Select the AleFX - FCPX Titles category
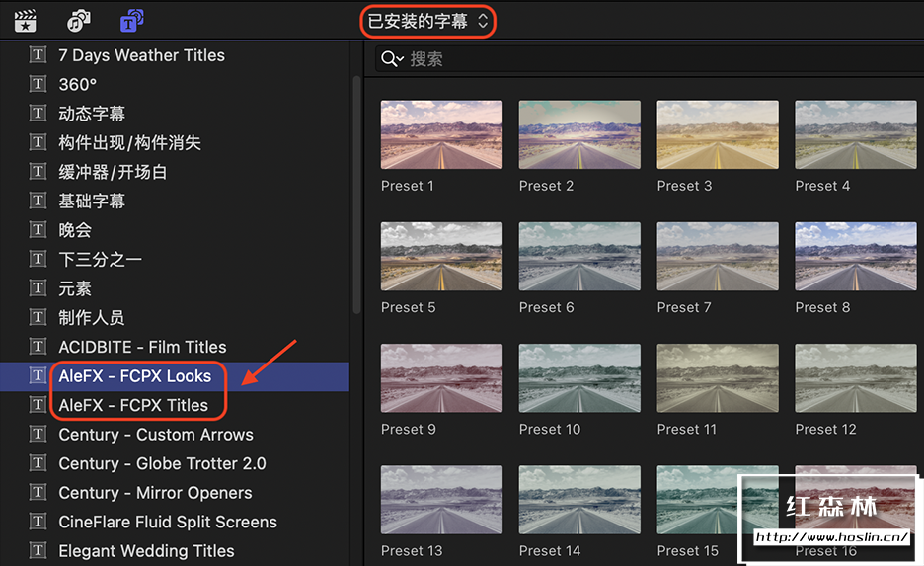The width and height of the screenshot is (924, 566). [x=133, y=405]
